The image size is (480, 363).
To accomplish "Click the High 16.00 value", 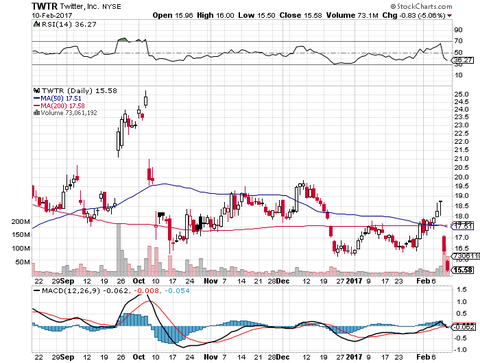I will coord(215,15).
